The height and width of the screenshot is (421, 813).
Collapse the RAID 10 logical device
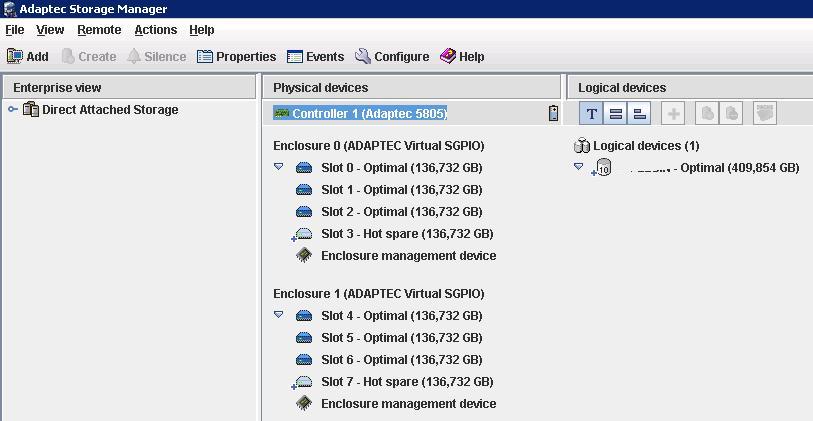[579, 167]
